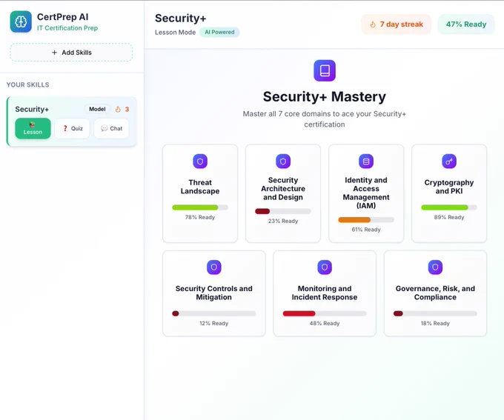Screen dimensions: 504x420
Task: Click the 7 day streak badge text
Action: 401,24
